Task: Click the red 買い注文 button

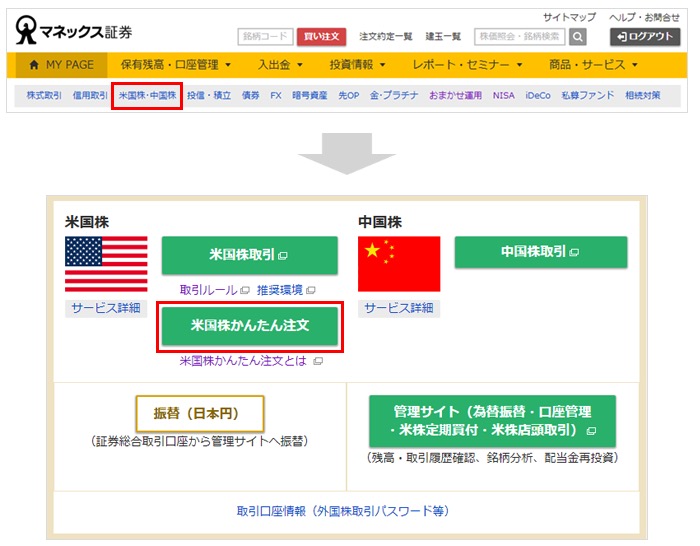Action: coord(321,37)
